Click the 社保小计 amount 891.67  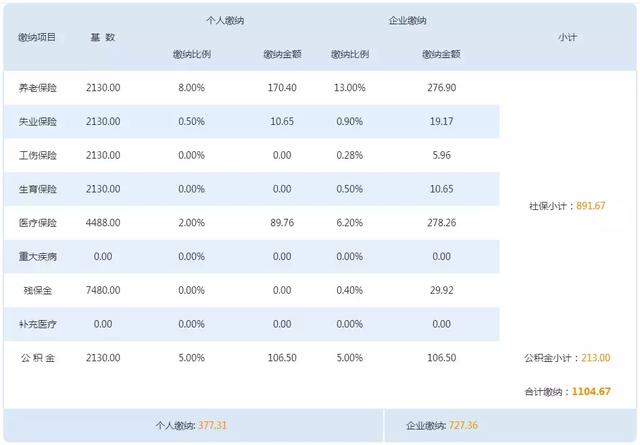[591, 206]
